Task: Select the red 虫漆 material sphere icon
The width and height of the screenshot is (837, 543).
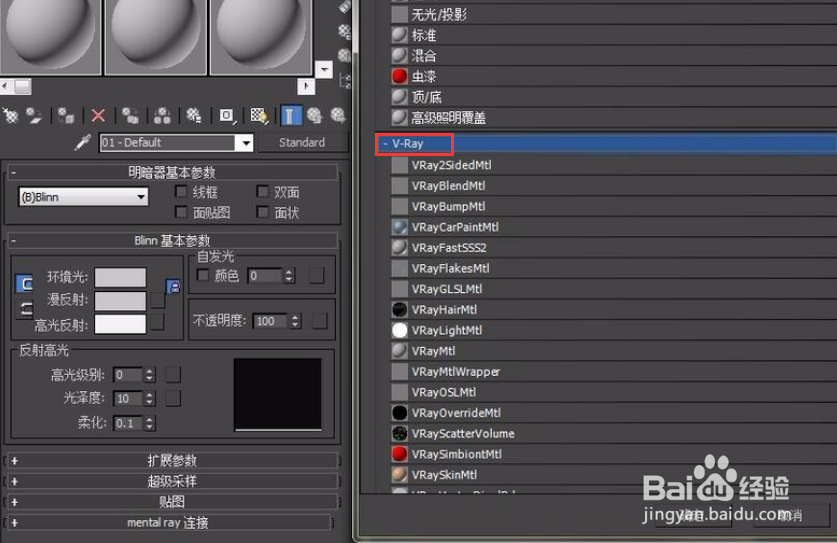Action: coord(399,76)
